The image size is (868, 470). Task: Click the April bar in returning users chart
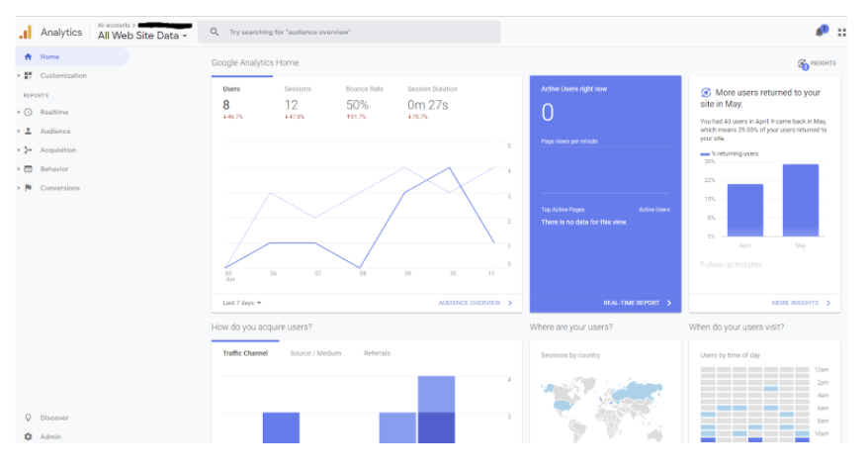745,210
